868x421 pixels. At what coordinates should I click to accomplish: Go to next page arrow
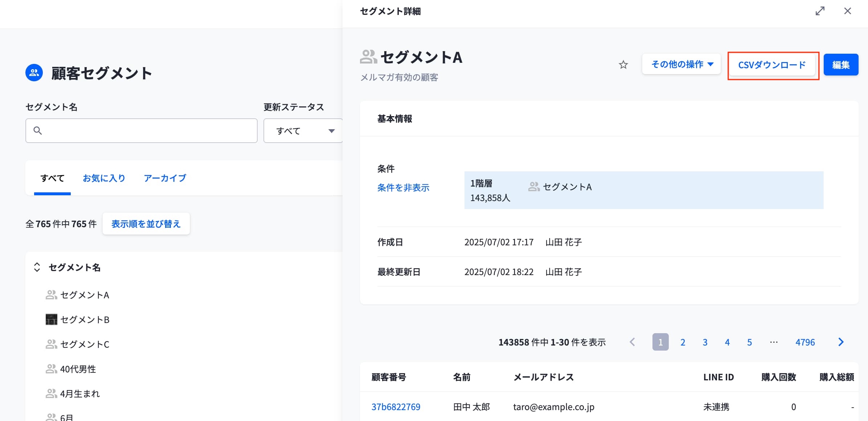tap(841, 342)
